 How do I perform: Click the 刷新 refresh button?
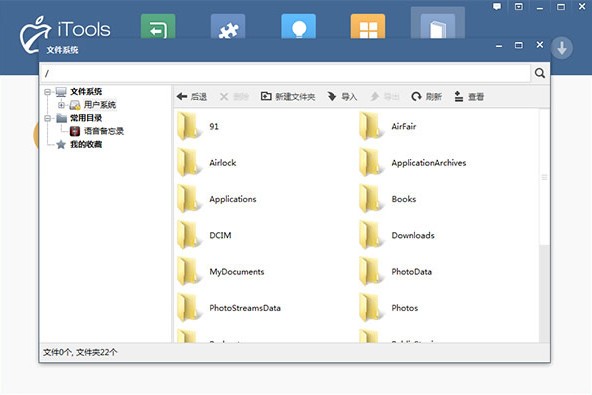tap(427, 97)
